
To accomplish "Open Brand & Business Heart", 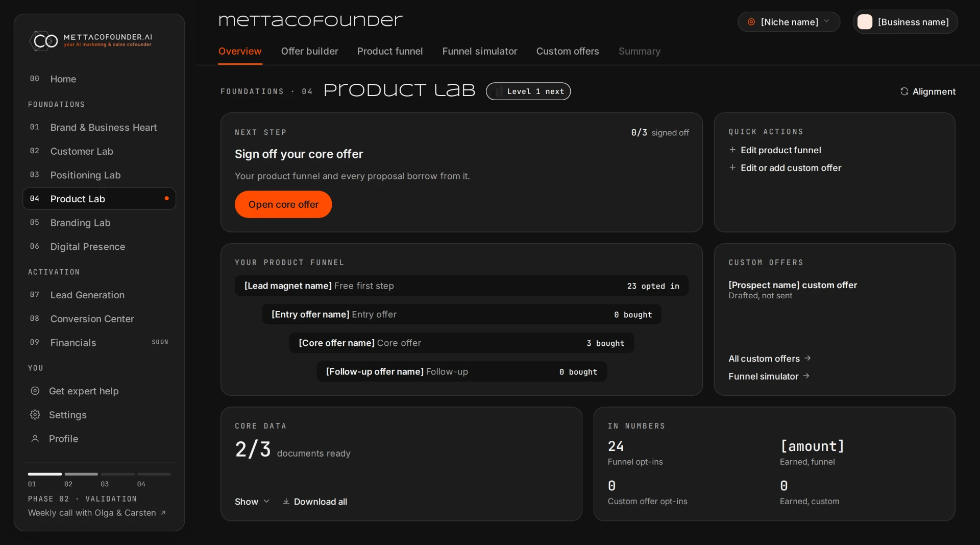I will [99, 127].
